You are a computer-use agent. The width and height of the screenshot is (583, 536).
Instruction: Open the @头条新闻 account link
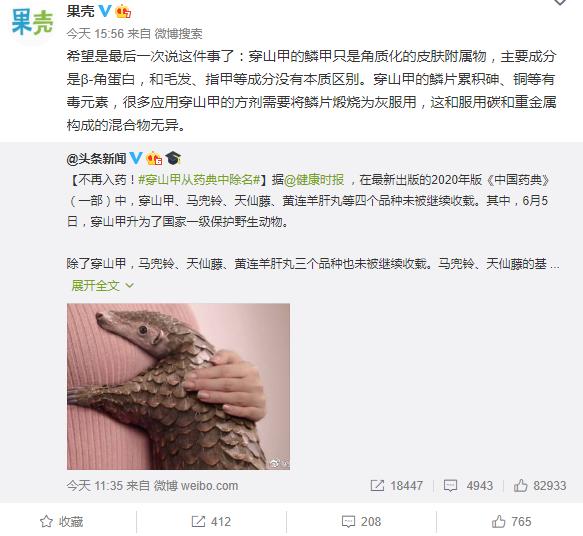(x=96, y=159)
